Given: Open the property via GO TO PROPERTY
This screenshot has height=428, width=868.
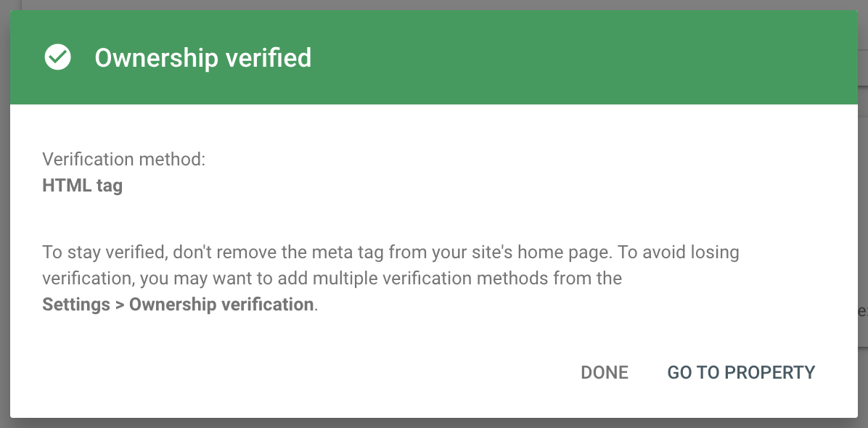Looking at the screenshot, I should [x=741, y=372].
